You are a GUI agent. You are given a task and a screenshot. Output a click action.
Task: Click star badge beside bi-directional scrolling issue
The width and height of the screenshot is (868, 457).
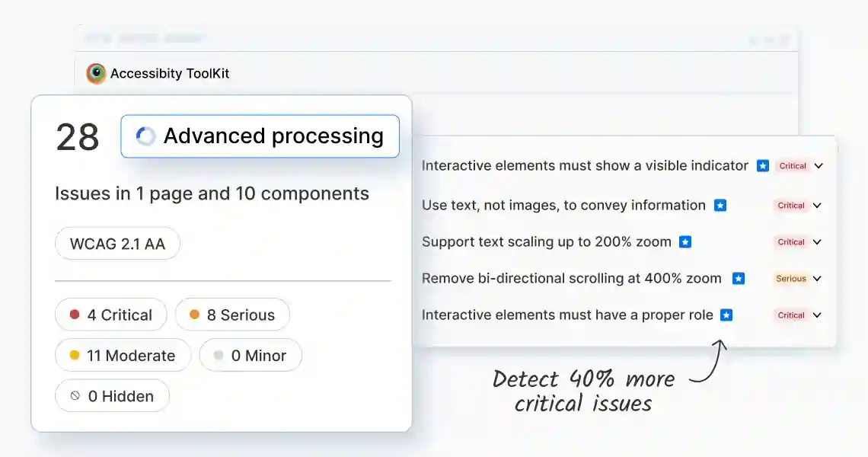point(739,279)
